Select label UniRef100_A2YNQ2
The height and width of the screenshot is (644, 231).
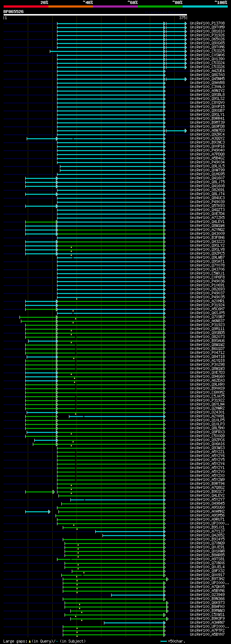click(x=207, y=230)
